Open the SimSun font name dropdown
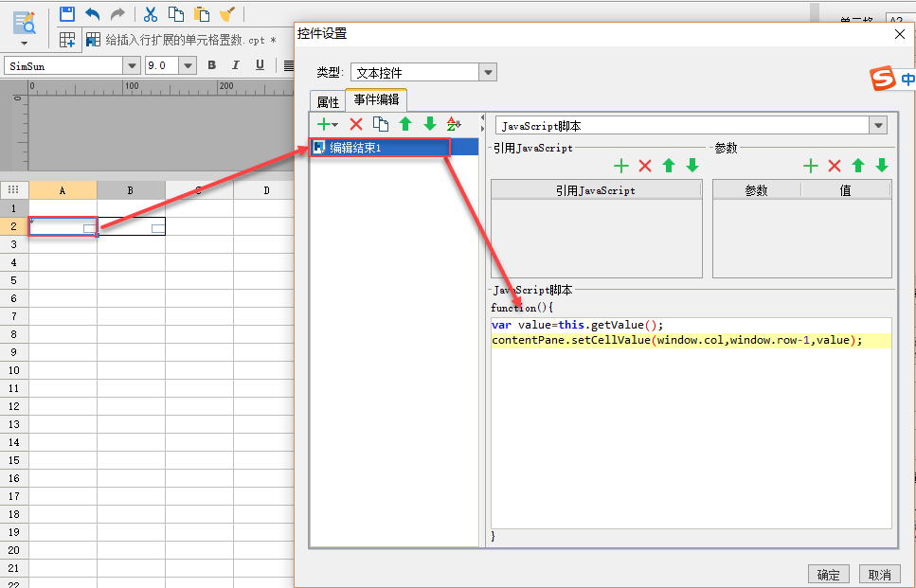916x588 pixels. (132, 66)
